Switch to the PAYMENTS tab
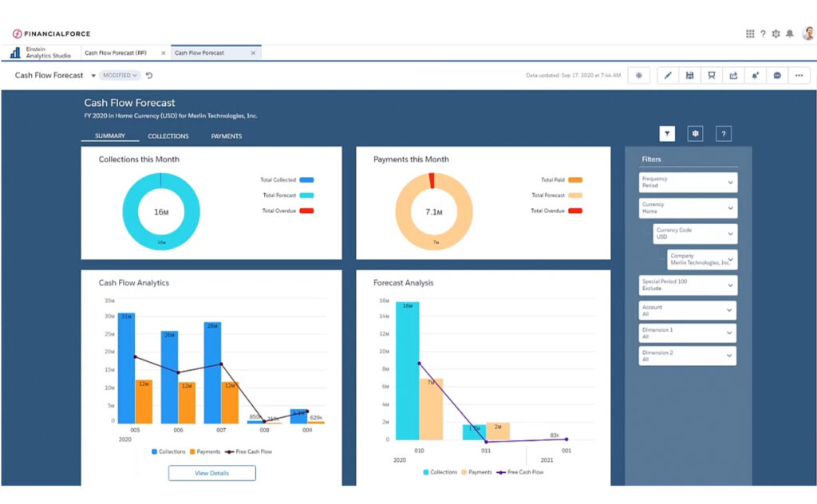Image resolution: width=817 pixels, height=504 pixels. (x=227, y=136)
